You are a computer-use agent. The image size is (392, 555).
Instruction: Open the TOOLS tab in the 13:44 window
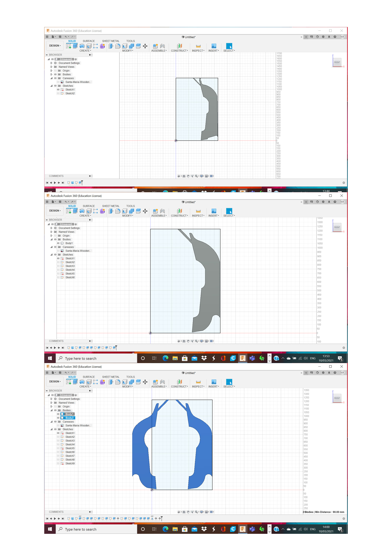tap(130, 41)
